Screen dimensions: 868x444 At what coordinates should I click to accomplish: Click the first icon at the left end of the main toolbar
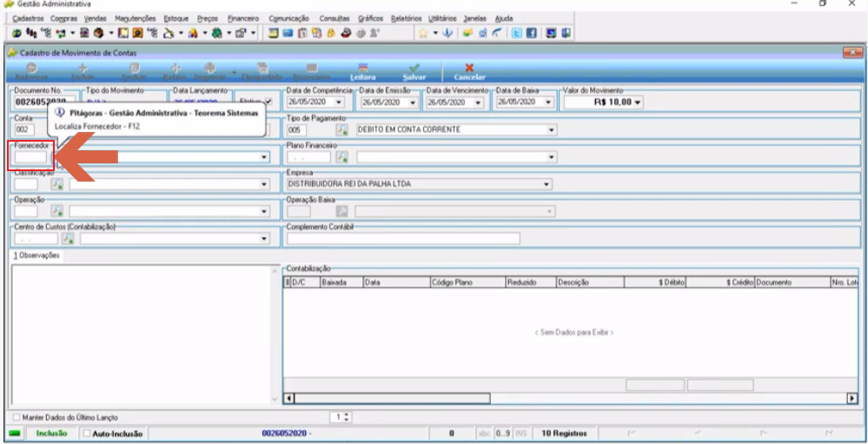point(16,33)
